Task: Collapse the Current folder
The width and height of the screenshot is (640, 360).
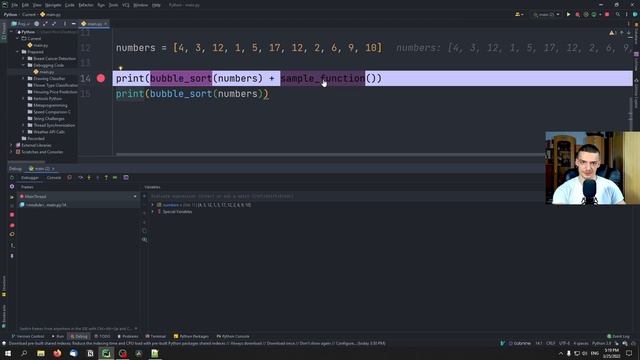Action: (18, 38)
